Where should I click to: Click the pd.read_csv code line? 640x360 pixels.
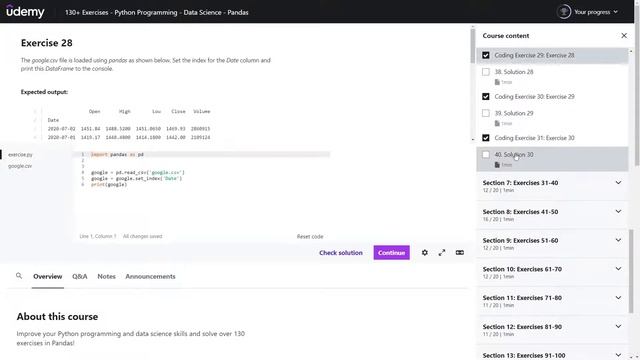tap(138, 172)
